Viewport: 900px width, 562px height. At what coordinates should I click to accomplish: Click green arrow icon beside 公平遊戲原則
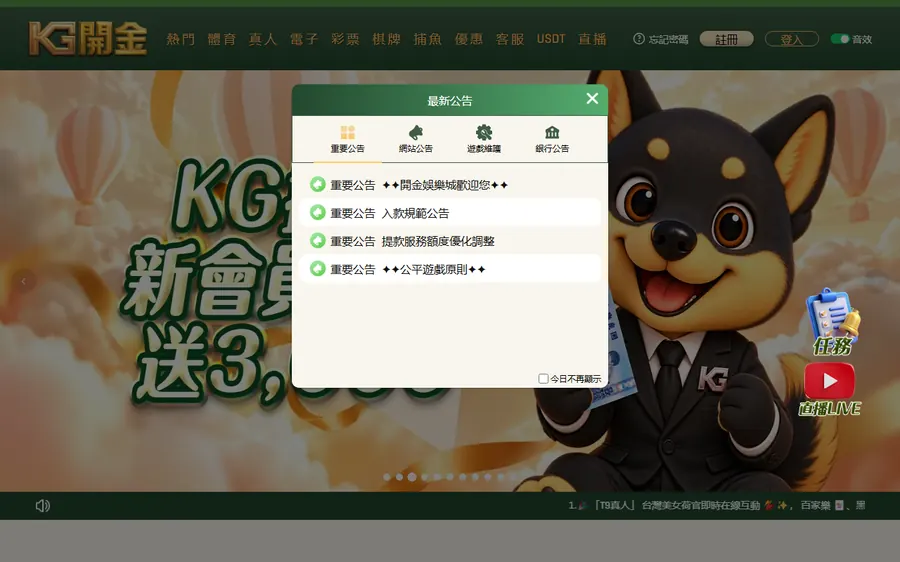(317, 268)
